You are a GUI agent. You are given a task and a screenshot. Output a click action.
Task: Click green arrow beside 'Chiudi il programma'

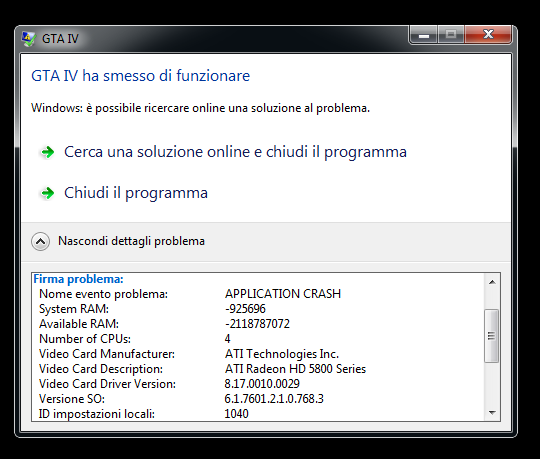[48, 193]
